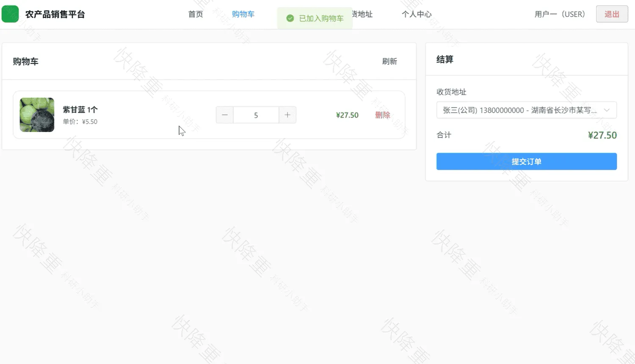Click the 合计 total amount ¥27.50
Screen dimensions: 635x364
coord(602,135)
